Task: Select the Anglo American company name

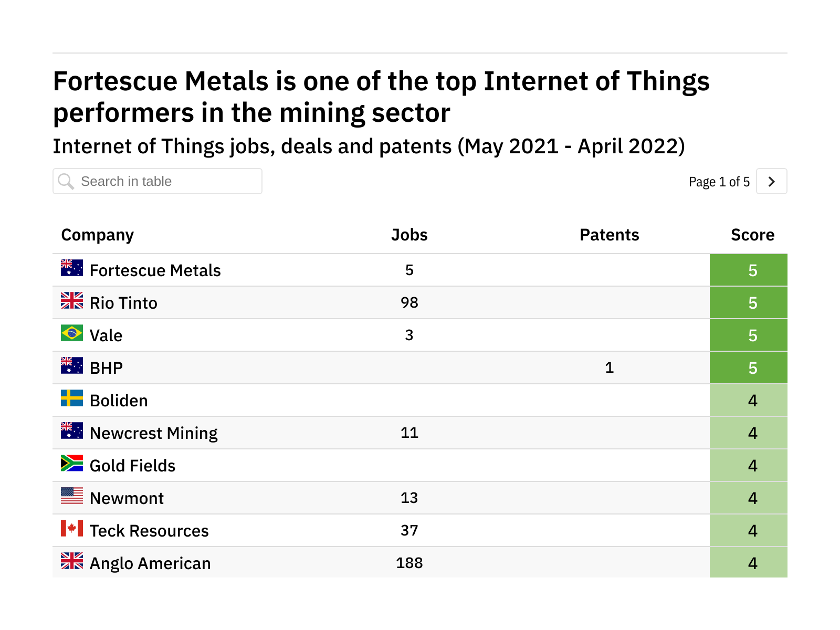Action: point(150,563)
